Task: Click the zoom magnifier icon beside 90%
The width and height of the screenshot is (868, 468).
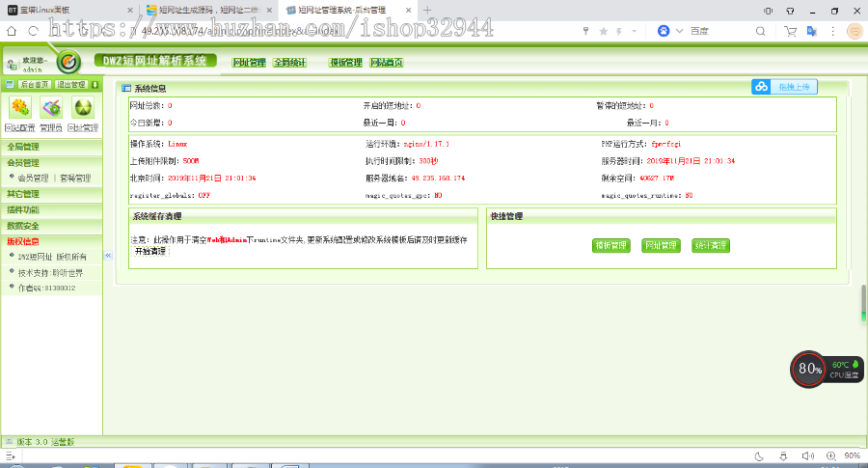Action: pos(831,455)
